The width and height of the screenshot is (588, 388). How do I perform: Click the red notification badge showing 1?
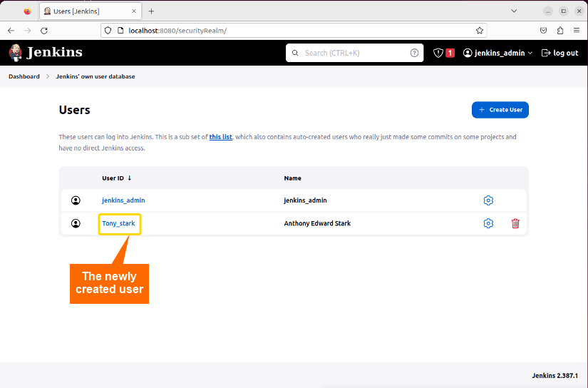pyautogui.click(x=450, y=53)
